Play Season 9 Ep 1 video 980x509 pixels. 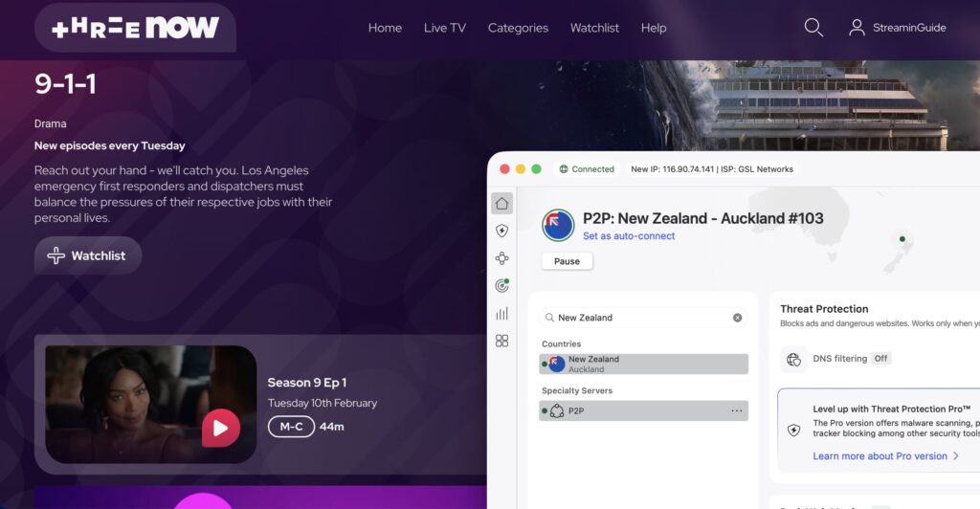coord(221,428)
